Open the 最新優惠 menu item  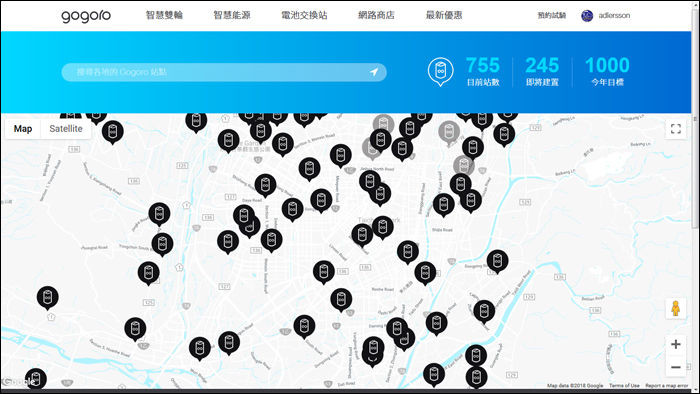click(x=444, y=15)
